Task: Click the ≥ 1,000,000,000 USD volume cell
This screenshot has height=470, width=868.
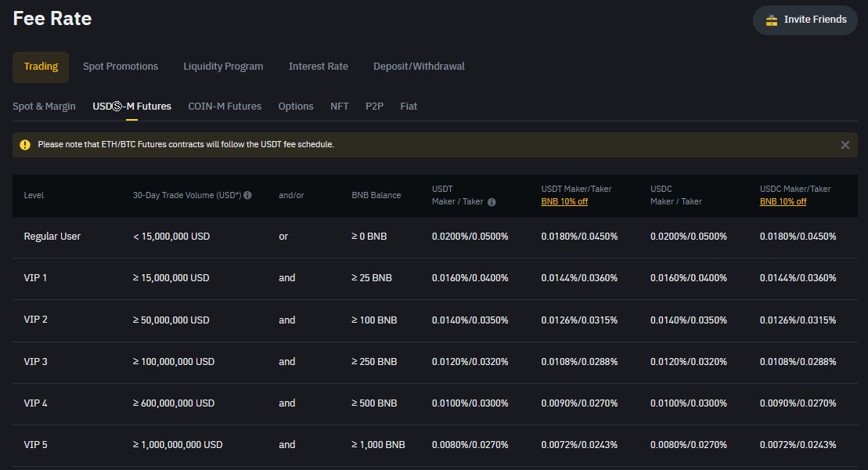Action: click(178, 445)
